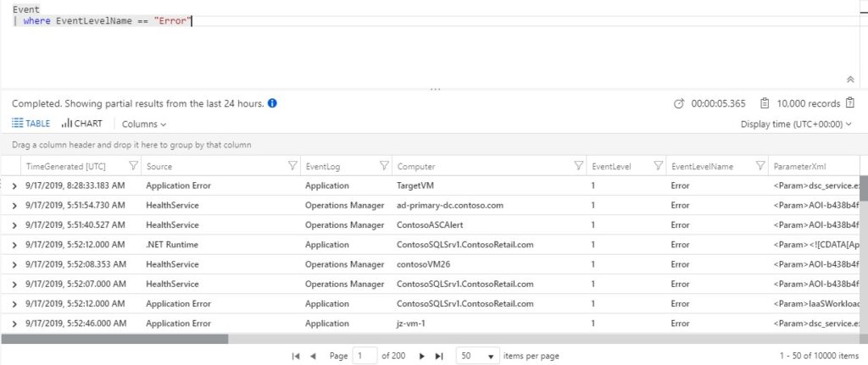Sort by ParameterXml column header
The height and width of the screenshot is (365, 868).
[x=799, y=166]
